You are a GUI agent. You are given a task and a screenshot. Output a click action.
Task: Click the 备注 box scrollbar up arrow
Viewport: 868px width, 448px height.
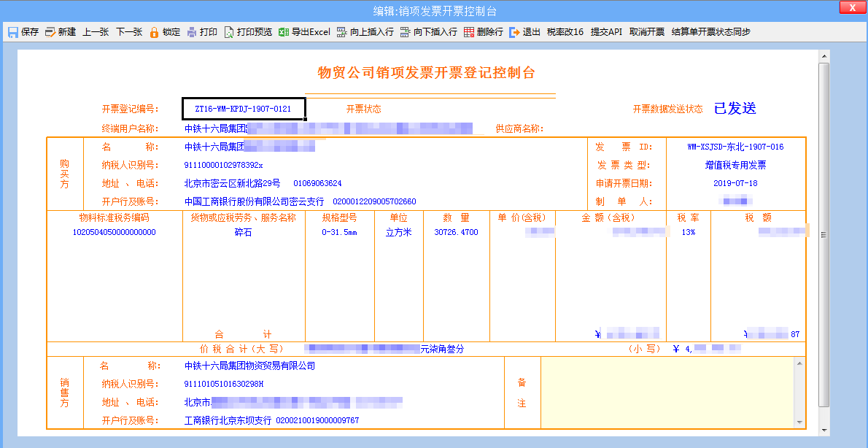tap(799, 363)
